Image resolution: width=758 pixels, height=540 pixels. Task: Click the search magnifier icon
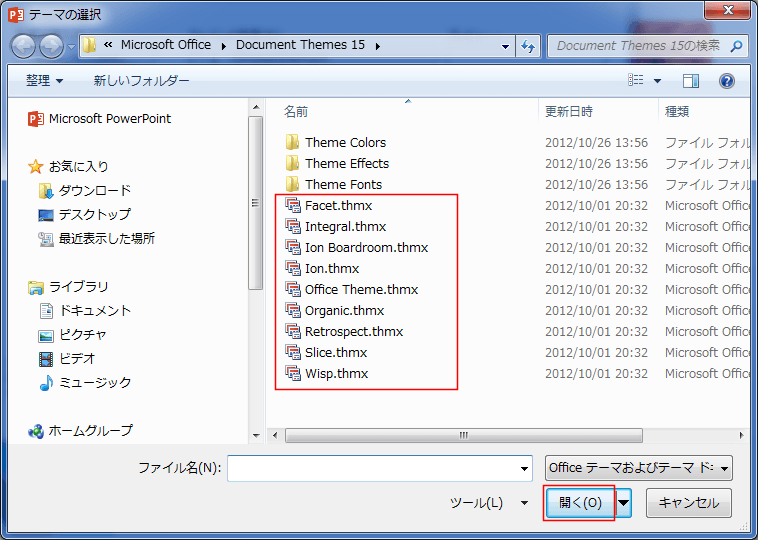tap(736, 46)
